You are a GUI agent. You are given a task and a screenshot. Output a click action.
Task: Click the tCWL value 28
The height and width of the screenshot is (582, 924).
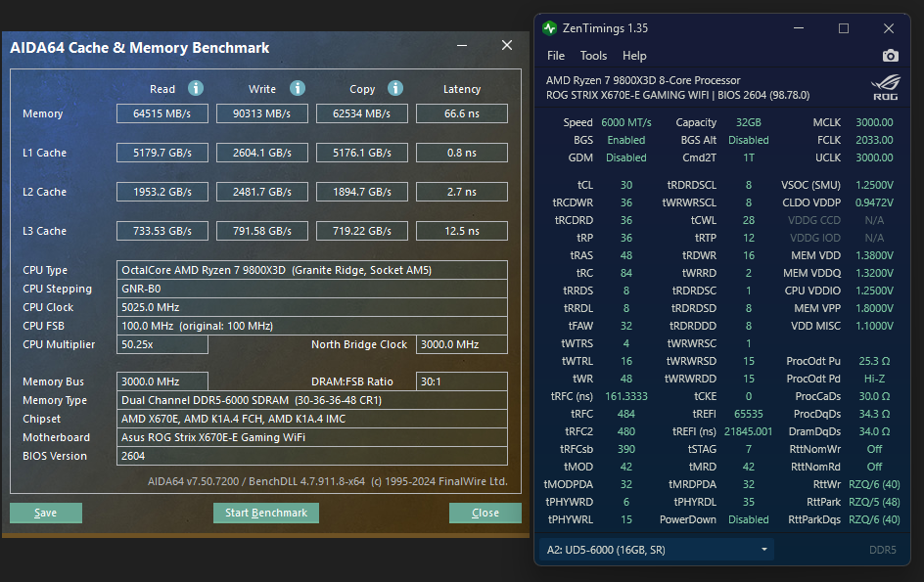[749, 220]
